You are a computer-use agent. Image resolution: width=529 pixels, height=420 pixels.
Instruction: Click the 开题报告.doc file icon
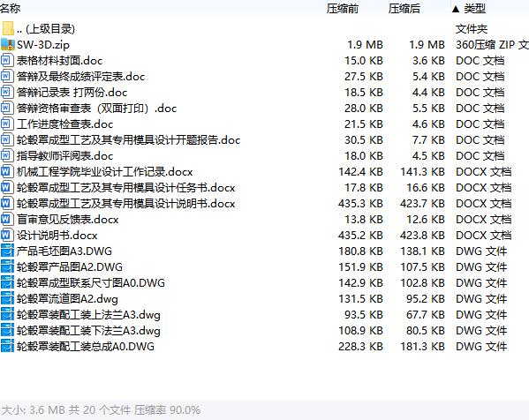[7, 139]
